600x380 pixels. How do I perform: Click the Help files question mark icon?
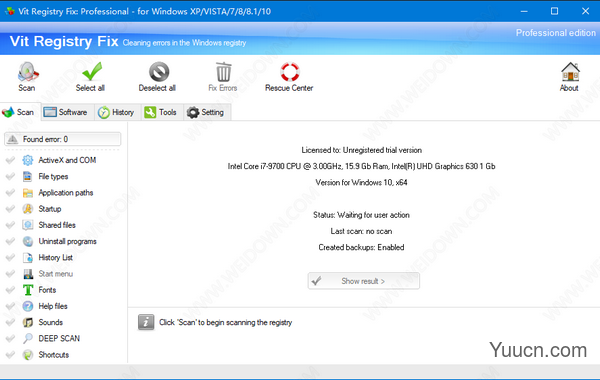pos(28,306)
